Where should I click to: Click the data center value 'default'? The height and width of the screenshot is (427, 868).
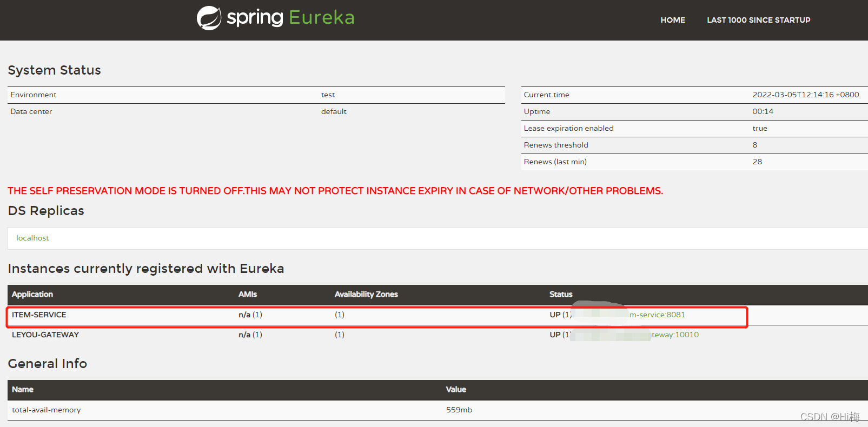pos(334,111)
